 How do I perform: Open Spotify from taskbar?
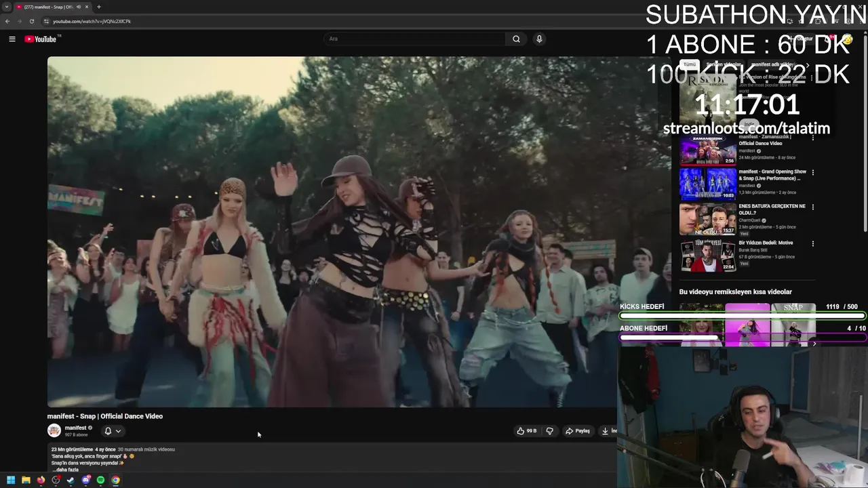point(100,480)
